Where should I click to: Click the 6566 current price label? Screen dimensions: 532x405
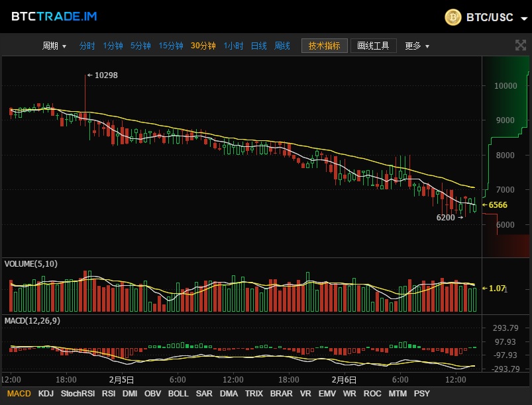[x=498, y=205]
